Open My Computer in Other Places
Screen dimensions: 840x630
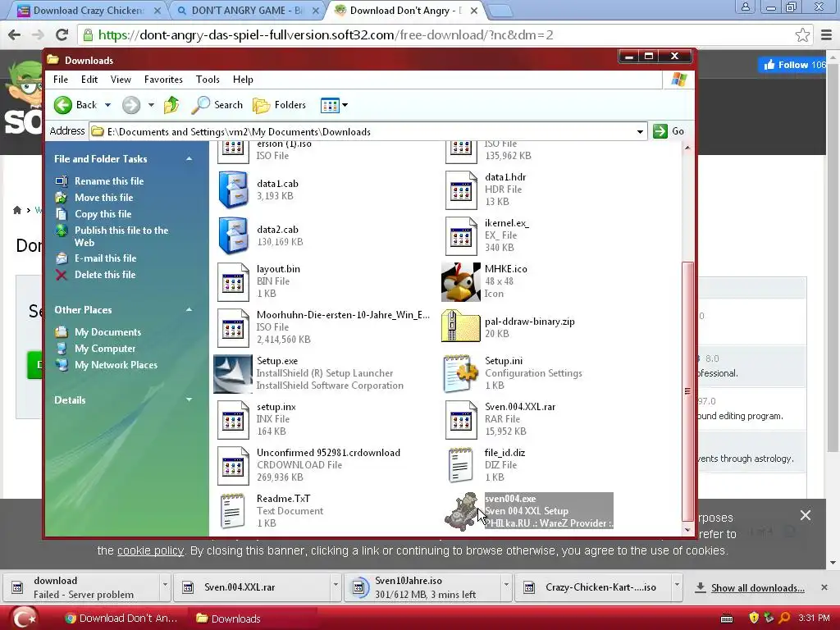pos(105,349)
